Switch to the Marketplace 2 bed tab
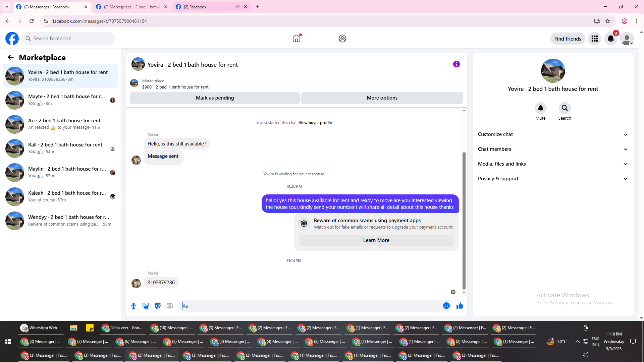Image resolution: width=644 pixels, height=362 pixels. click(132, 7)
